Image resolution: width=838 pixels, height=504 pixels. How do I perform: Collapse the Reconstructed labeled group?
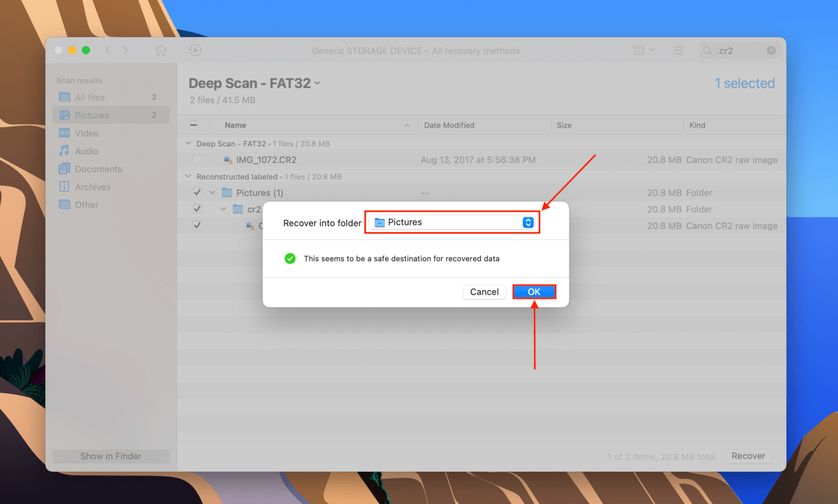click(x=189, y=177)
